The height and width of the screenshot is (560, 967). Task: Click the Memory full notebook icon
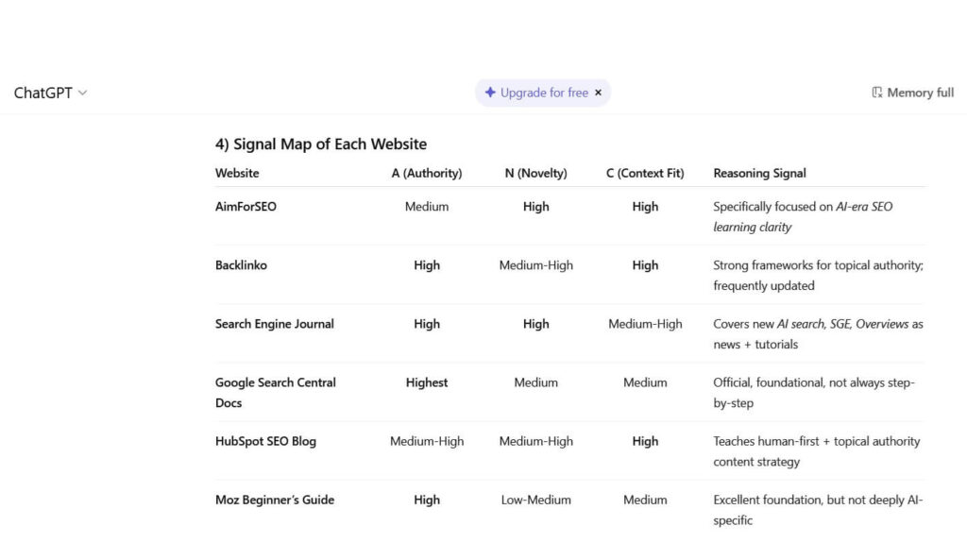coord(876,92)
